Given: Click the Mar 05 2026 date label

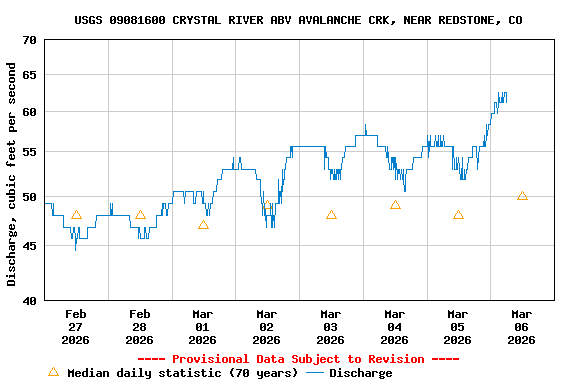Looking at the screenshot, I should [458, 327].
